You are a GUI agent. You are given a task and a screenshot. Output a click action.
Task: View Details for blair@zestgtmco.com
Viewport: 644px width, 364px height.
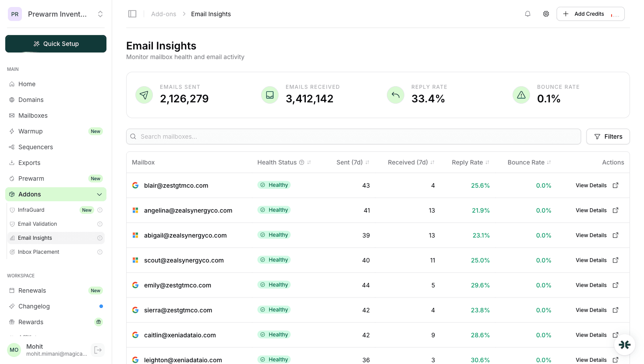pos(591,185)
